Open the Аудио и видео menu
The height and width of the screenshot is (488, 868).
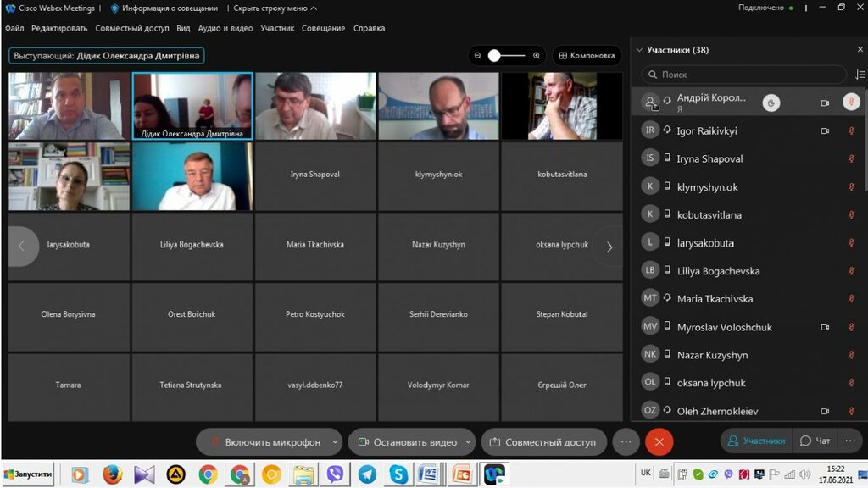click(225, 28)
